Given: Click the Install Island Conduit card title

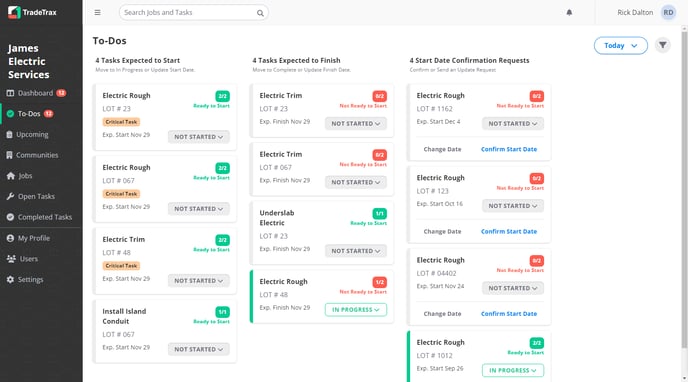Looking at the screenshot, I should coord(124,316).
